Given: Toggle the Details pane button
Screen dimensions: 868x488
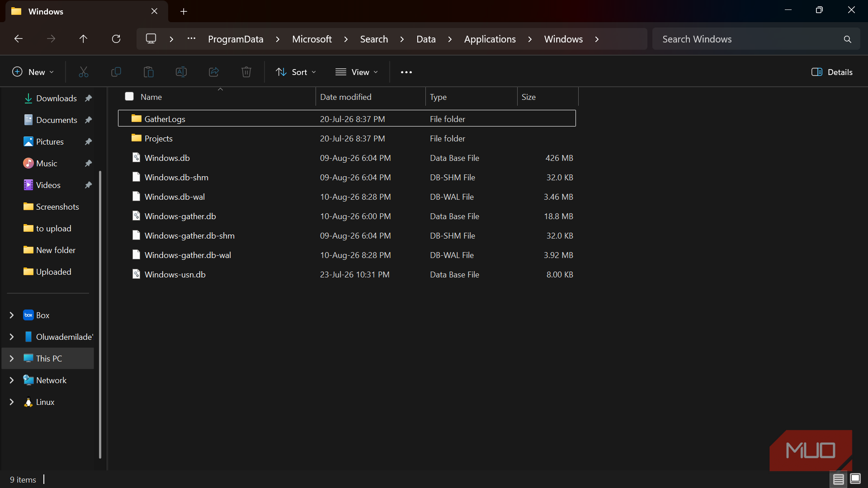Looking at the screenshot, I should [x=832, y=72].
